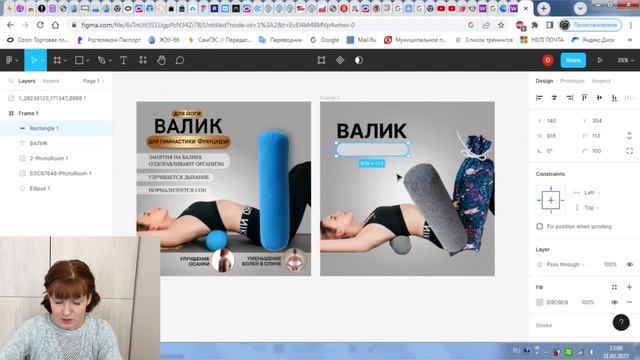Select the Frame tool
Viewport: 640px width, 360px height.
click(x=57, y=60)
